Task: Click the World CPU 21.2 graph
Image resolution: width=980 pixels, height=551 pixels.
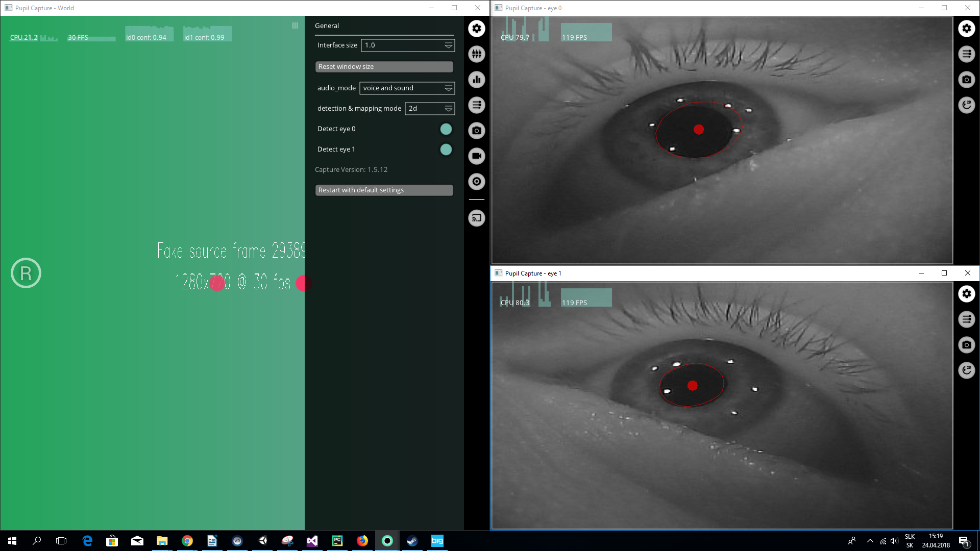Action: click(33, 37)
